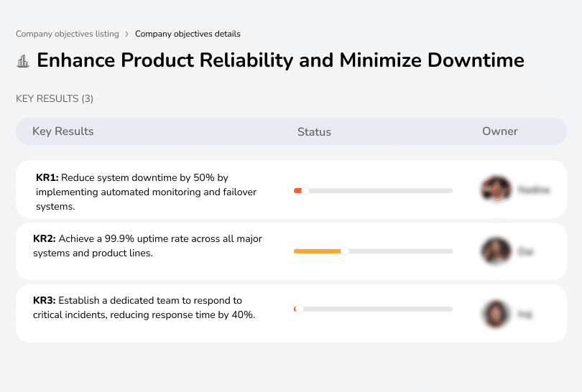Click the building icon beside the title
Image resolution: width=582 pixels, height=392 pixels.
point(23,61)
